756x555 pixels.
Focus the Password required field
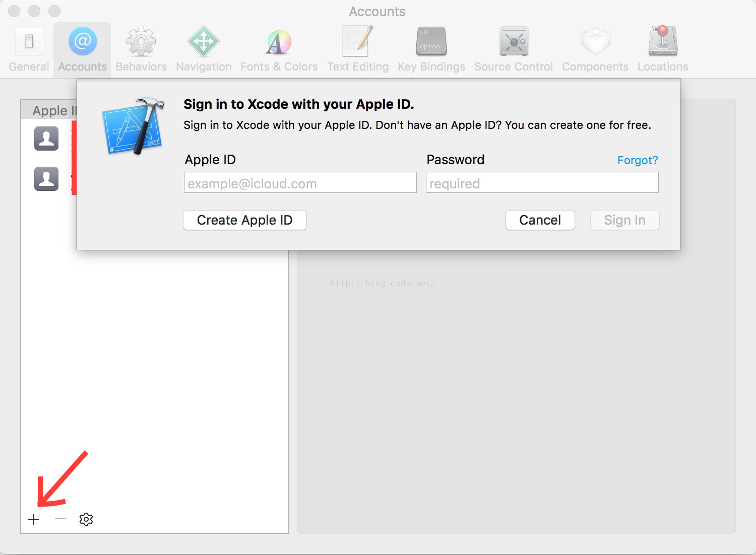[x=542, y=182]
